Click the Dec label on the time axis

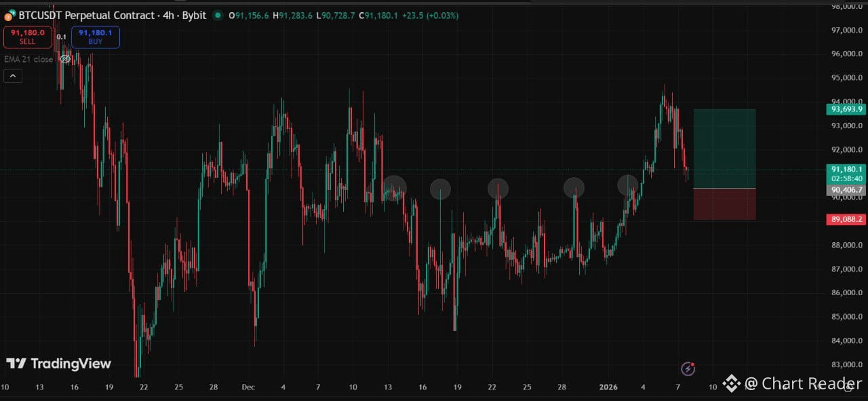click(x=248, y=387)
